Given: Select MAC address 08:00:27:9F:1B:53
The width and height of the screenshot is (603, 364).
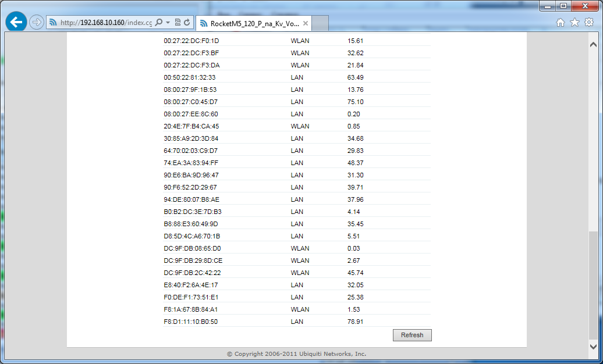Looking at the screenshot, I should [190, 90].
